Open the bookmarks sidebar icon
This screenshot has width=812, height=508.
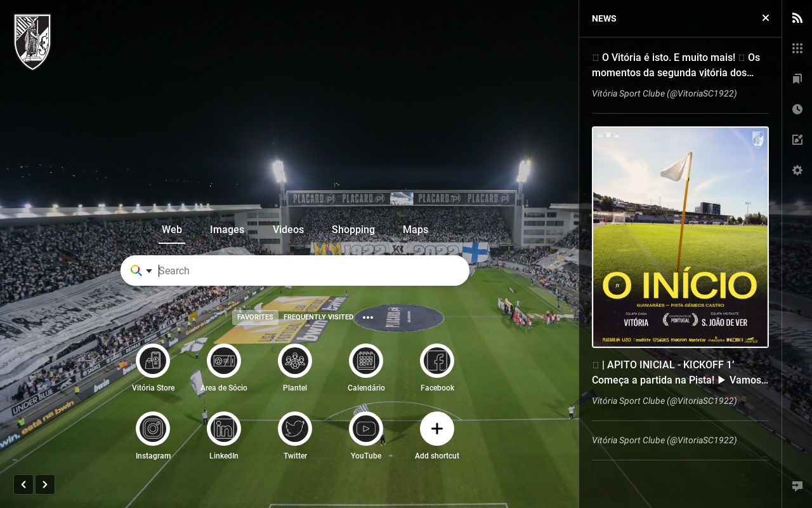(x=797, y=79)
